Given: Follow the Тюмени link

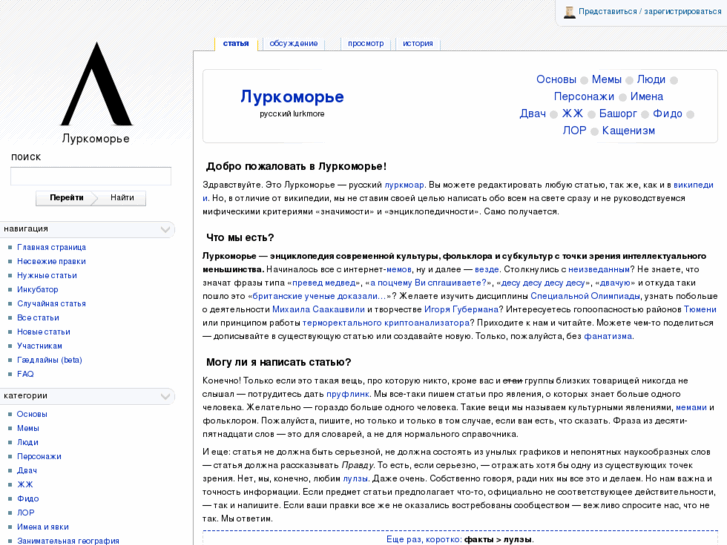Looking at the screenshot, I should (x=700, y=309).
